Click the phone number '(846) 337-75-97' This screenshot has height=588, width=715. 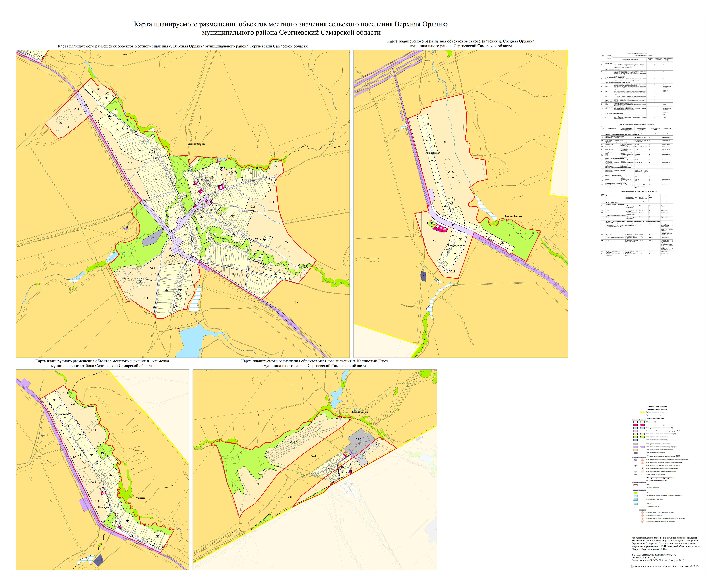[650, 558]
